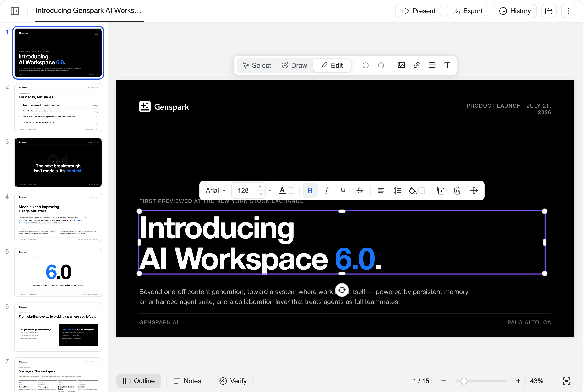The width and height of the screenshot is (583, 392).
Task: Click the 'GENSPARK AI' footer text
Action: (159, 323)
